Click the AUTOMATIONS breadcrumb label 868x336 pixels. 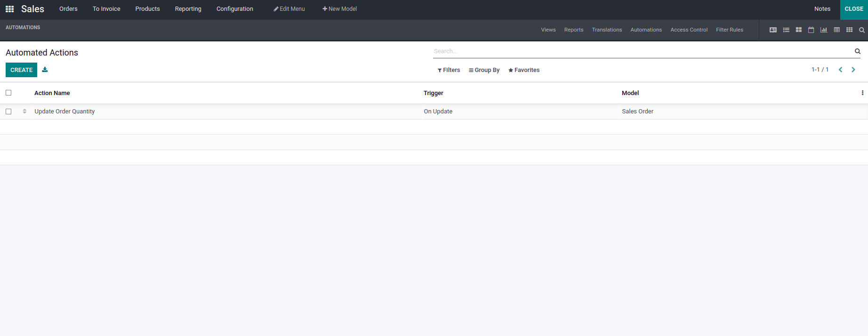coord(23,27)
